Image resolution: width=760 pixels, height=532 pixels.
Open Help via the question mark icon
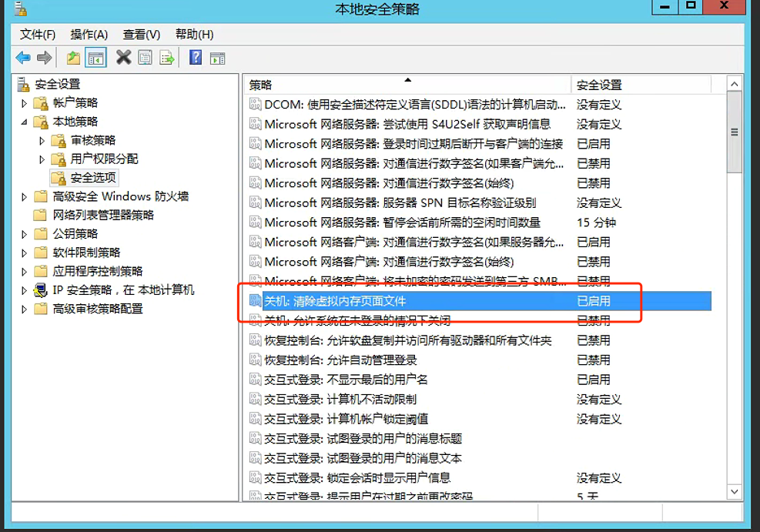pyautogui.click(x=194, y=57)
